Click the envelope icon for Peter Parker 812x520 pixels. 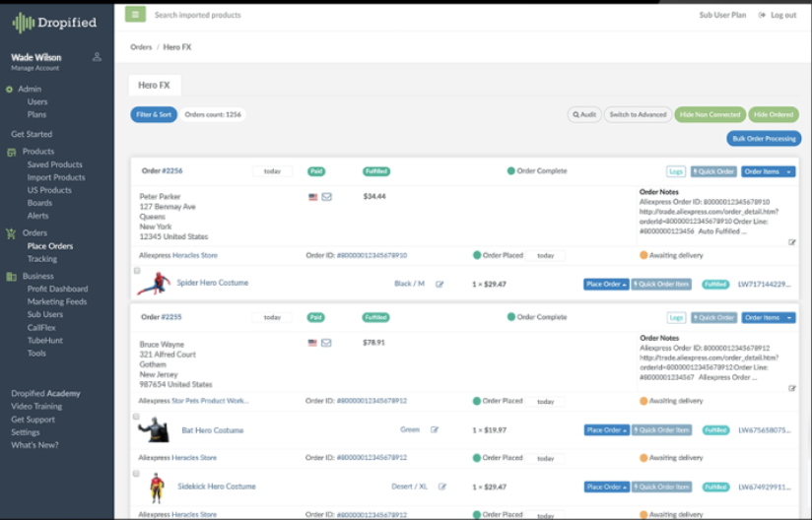[x=327, y=197]
